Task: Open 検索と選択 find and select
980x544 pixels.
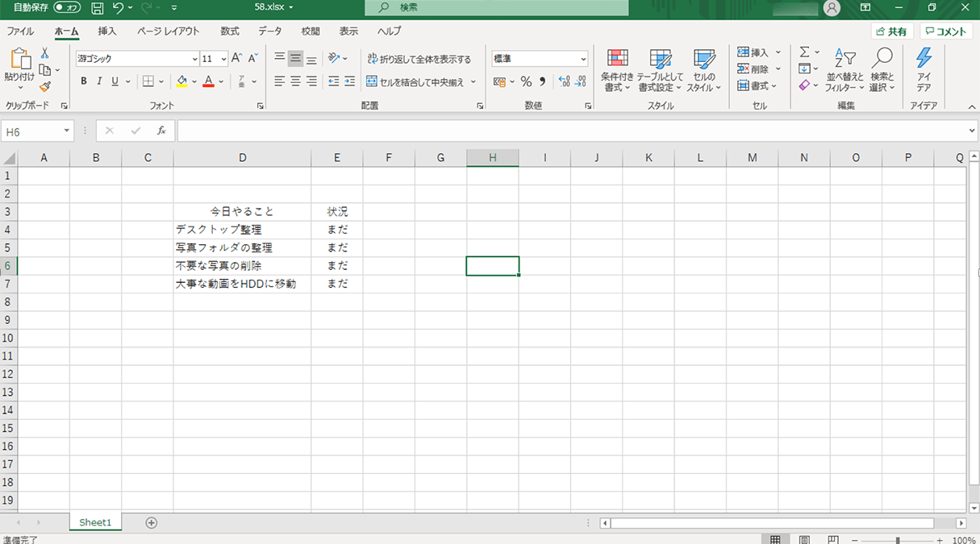Action: (883, 70)
